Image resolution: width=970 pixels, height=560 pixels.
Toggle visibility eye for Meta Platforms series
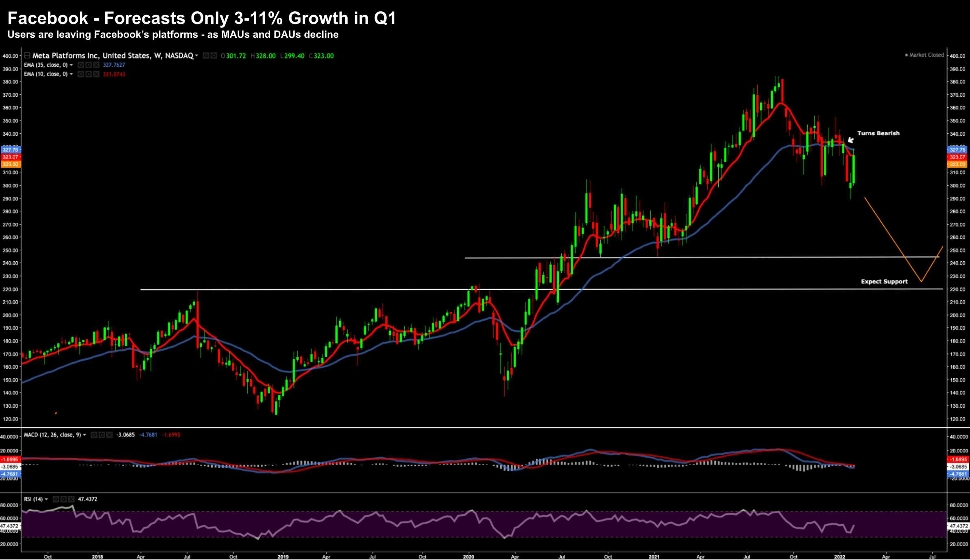[x=206, y=56]
